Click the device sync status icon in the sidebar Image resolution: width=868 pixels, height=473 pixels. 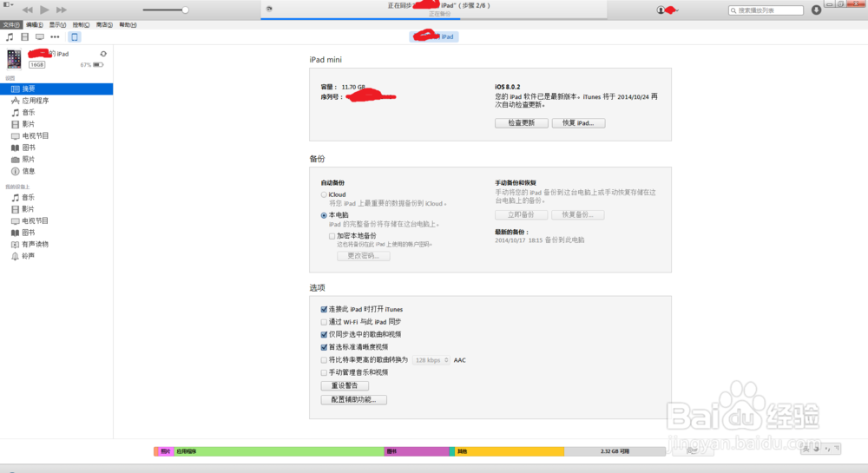point(103,54)
